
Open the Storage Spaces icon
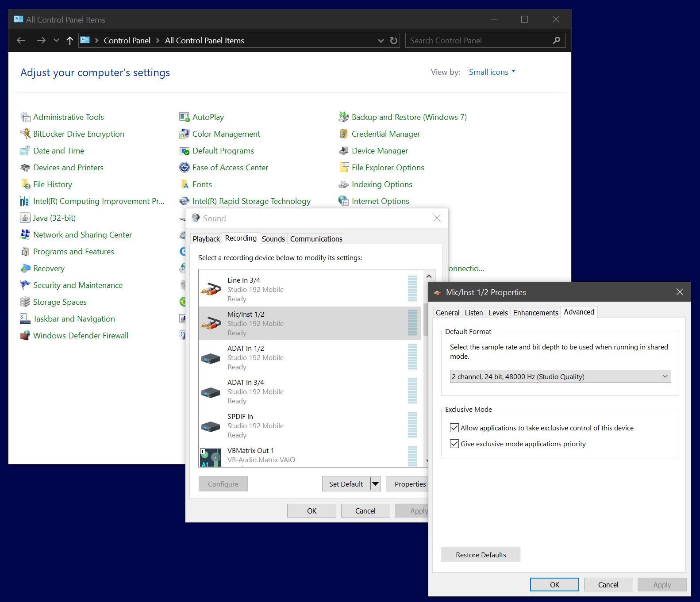point(25,302)
